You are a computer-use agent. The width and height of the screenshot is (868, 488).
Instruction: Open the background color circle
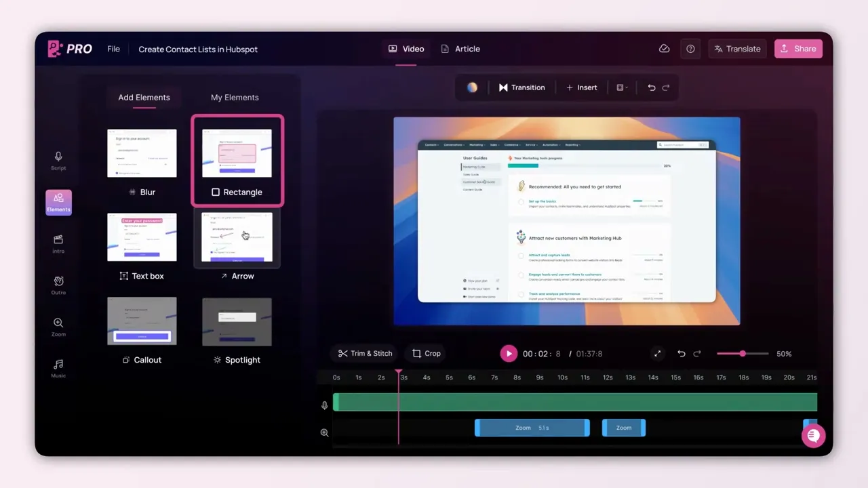[x=472, y=87]
